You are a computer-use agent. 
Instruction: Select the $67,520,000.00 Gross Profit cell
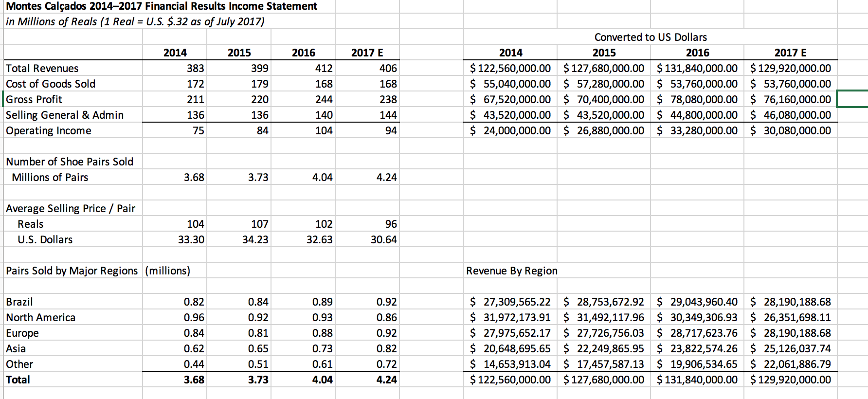510,100
